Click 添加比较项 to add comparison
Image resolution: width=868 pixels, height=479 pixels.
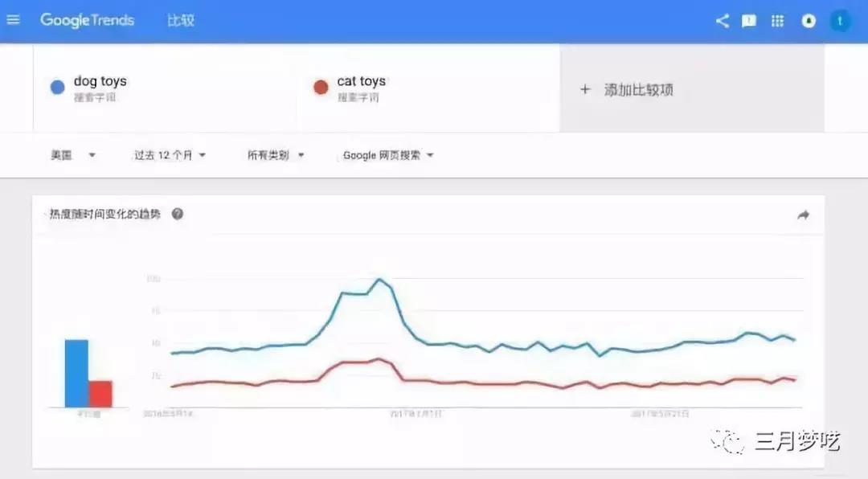(x=628, y=89)
